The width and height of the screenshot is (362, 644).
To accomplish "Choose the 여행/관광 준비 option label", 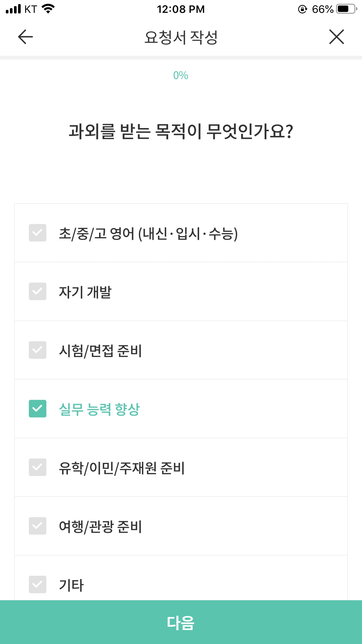I will [100, 526].
